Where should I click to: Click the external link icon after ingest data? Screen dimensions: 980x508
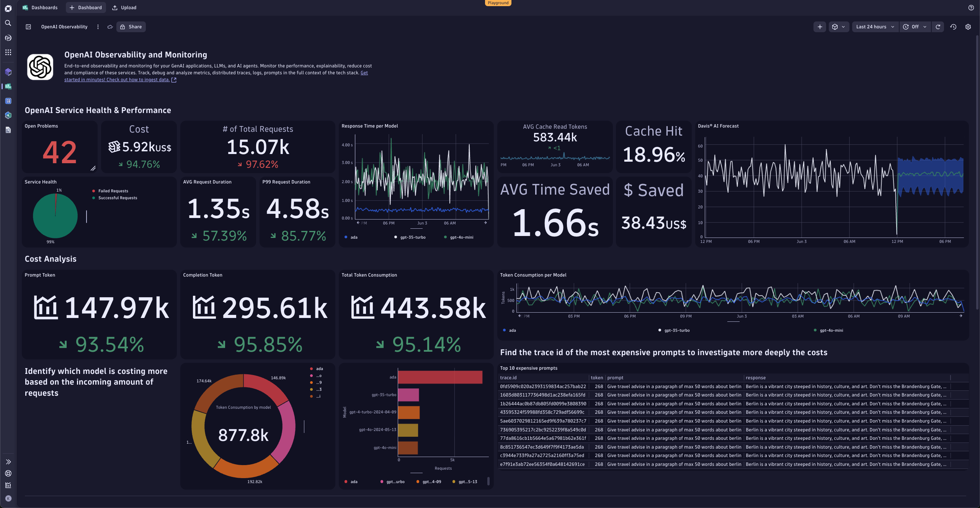(x=174, y=80)
